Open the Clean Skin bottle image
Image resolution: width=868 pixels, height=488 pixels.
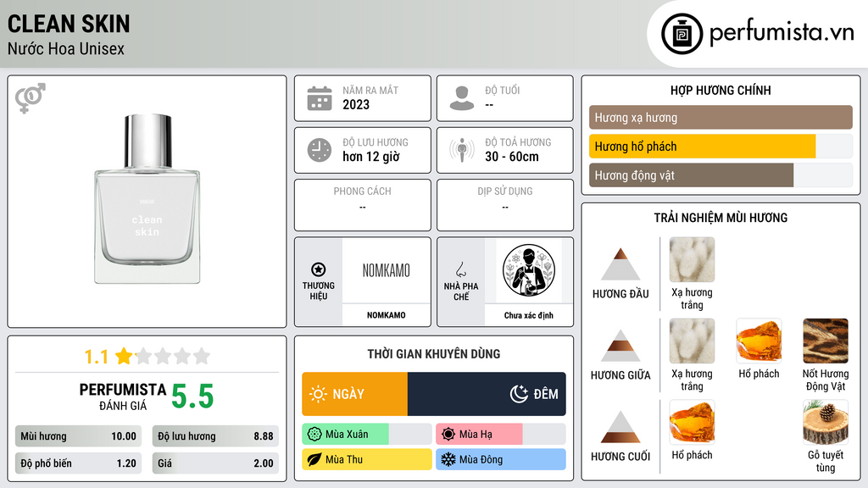(x=147, y=198)
